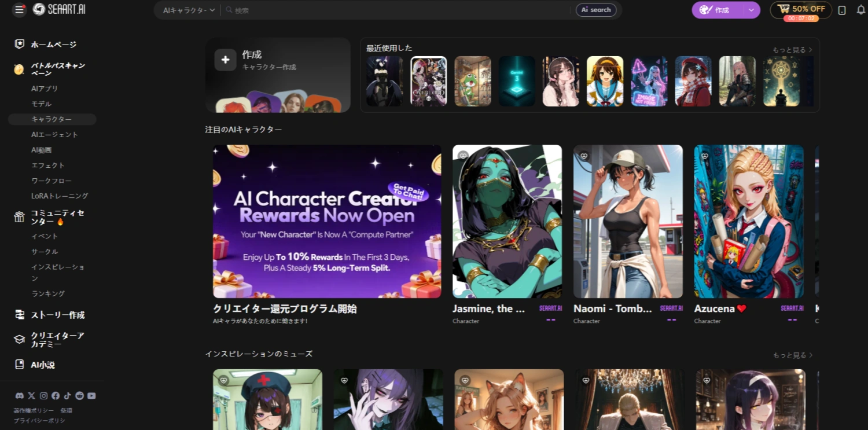Viewport: 868px width, 430px height.
Task: Click the TikTok social icon
Action: click(x=67, y=396)
